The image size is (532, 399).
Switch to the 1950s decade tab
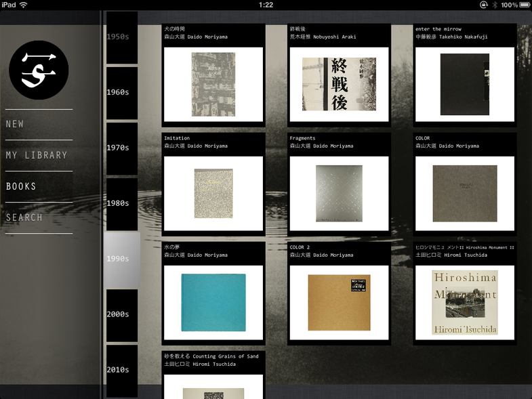coord(122,37)
